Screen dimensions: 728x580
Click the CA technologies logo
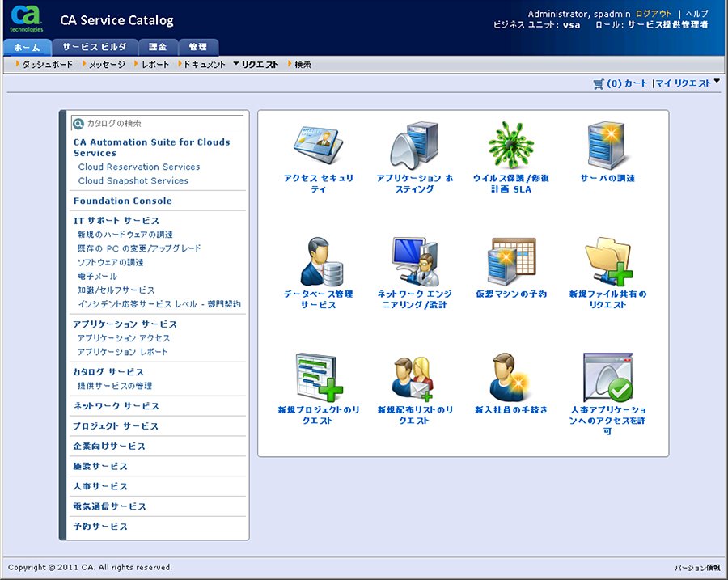point(26,19)
